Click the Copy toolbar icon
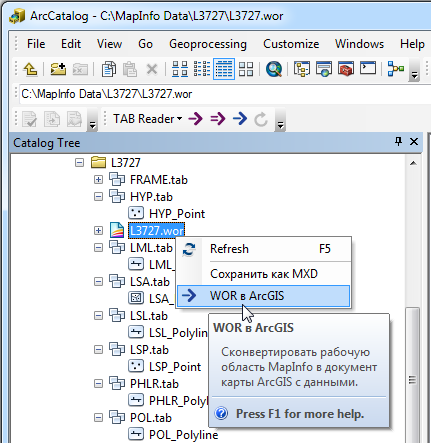Screen dimensions: 431x443 [109, 69]
